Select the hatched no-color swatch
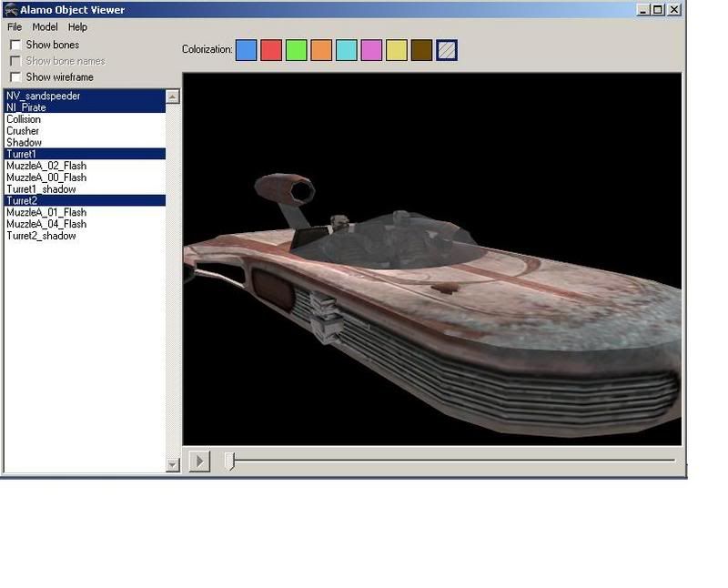This screenshot has height=588, width=728. coord(447,50)
